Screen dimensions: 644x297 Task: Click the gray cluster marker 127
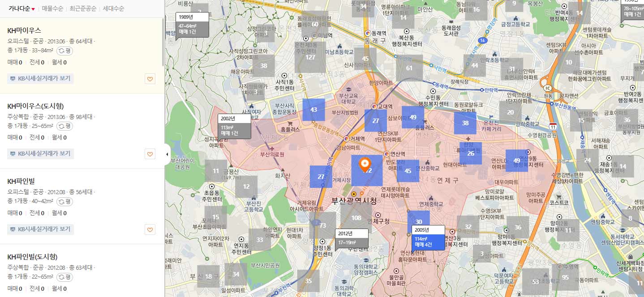310,57
